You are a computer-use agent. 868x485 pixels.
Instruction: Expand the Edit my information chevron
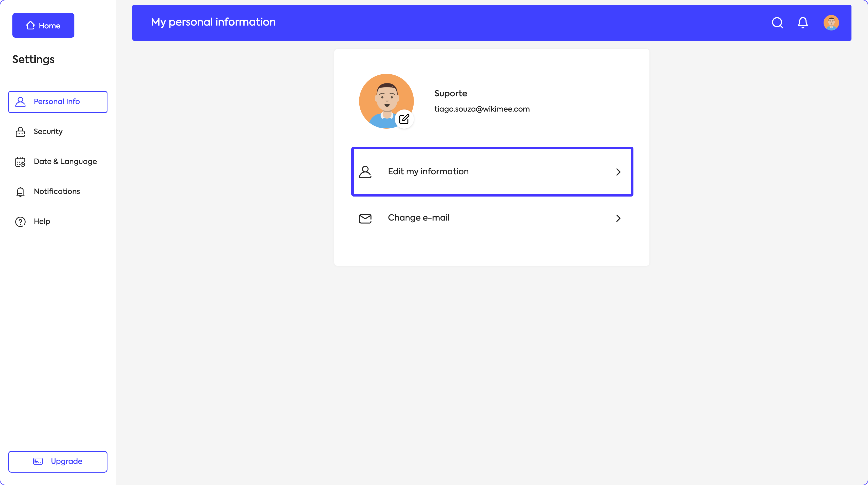[x=618, y=172]
